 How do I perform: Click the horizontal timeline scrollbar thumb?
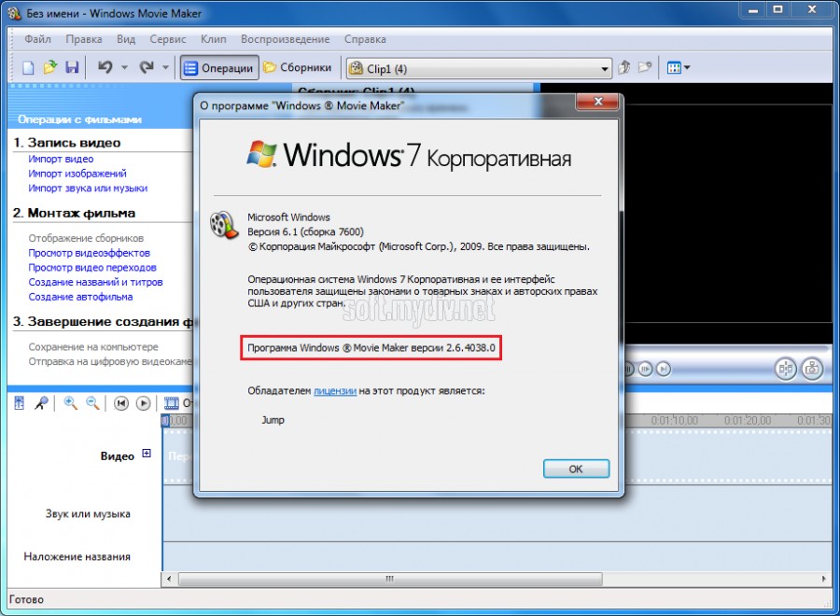[390, 579]
